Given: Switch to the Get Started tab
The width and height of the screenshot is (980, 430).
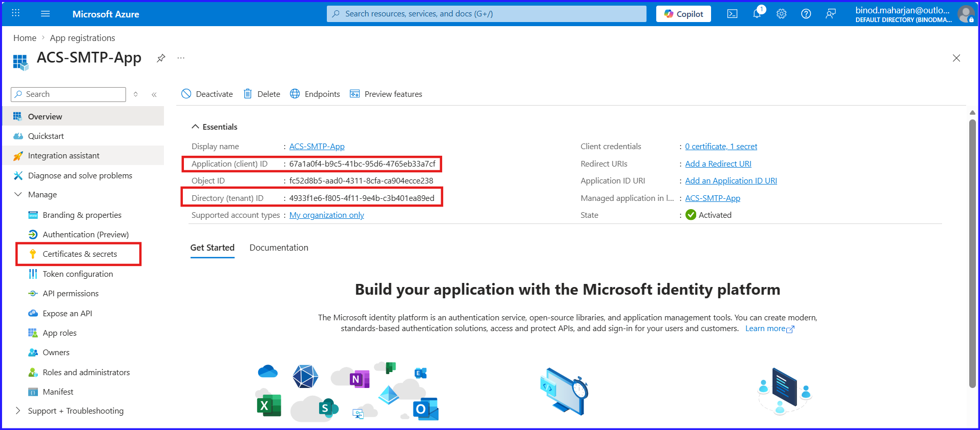Looking at the screenshot, I should [x=212, y=248].
